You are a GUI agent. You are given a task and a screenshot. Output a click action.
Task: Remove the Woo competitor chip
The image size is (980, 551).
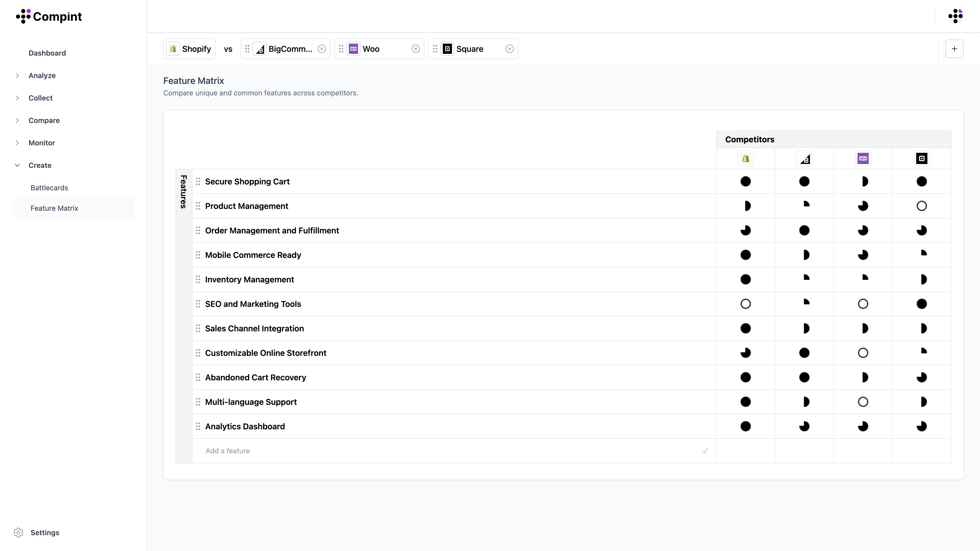point(415,49)
